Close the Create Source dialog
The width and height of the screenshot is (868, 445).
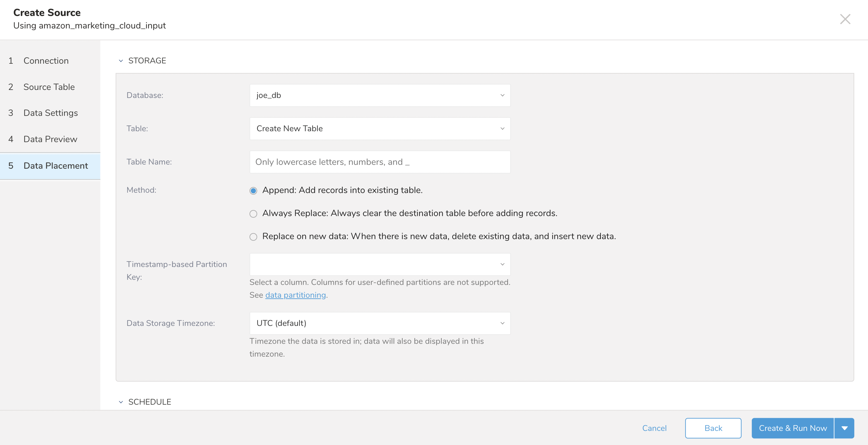pos(845,19)
